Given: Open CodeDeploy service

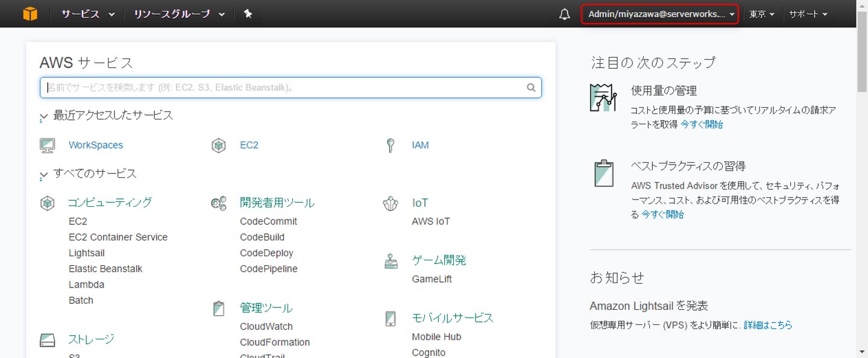Looking at the screenshot, I should 266,253.
